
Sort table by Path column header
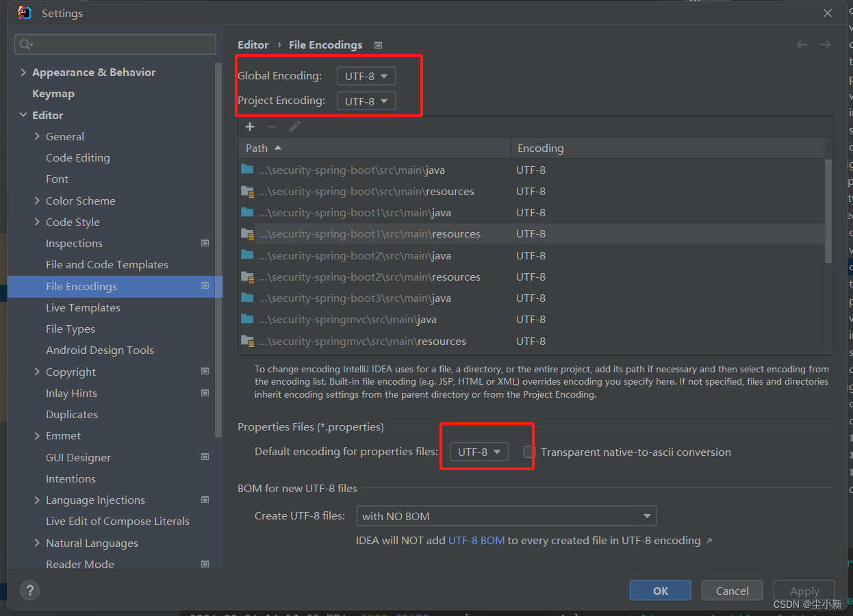(374, 148)
